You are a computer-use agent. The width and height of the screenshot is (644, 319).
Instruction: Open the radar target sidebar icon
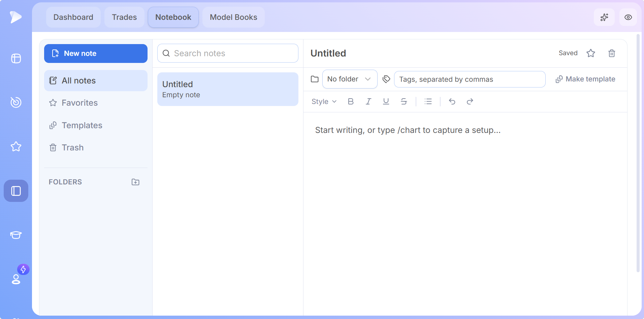(x=16, y=102)
